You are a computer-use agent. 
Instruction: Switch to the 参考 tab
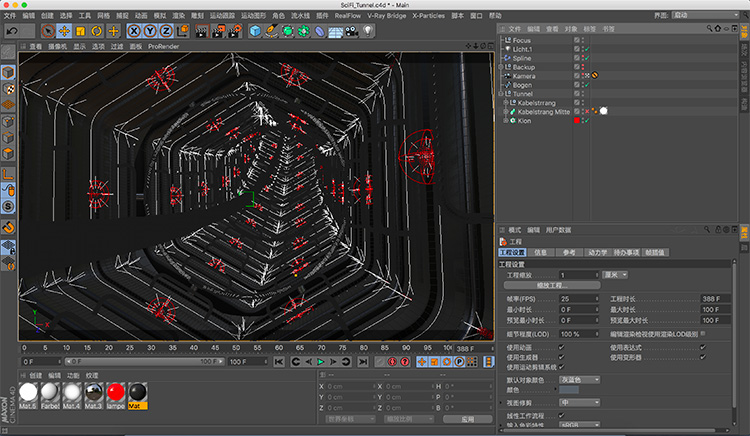point(569,252)
